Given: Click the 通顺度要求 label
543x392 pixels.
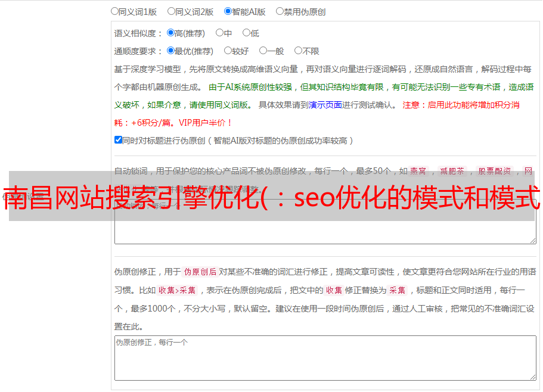Looking at the screenshot, I should pyautogui.click(x=138, y=51).
